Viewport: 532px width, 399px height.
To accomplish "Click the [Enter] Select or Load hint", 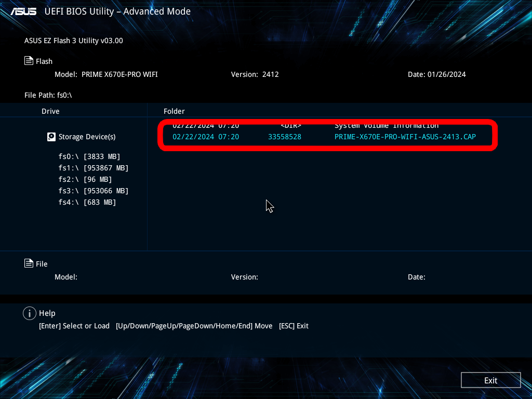I will coord(74,326).
